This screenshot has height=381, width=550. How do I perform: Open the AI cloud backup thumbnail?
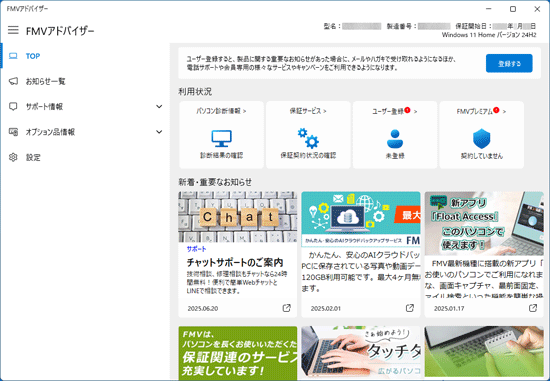coord(361,219)
